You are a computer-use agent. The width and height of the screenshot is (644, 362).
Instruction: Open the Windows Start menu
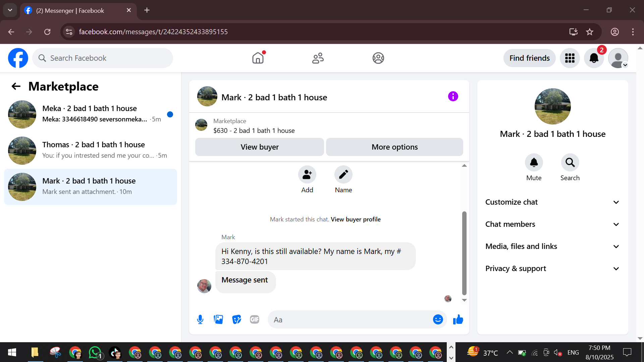(x=12, y=352)
